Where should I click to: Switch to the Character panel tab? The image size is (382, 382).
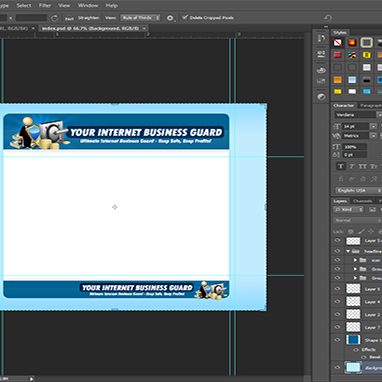pos(343,105)
